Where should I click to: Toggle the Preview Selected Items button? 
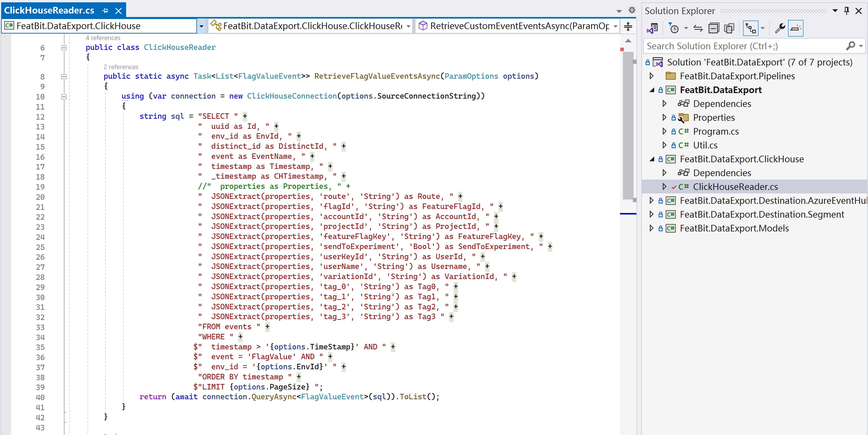pos(795,28)
